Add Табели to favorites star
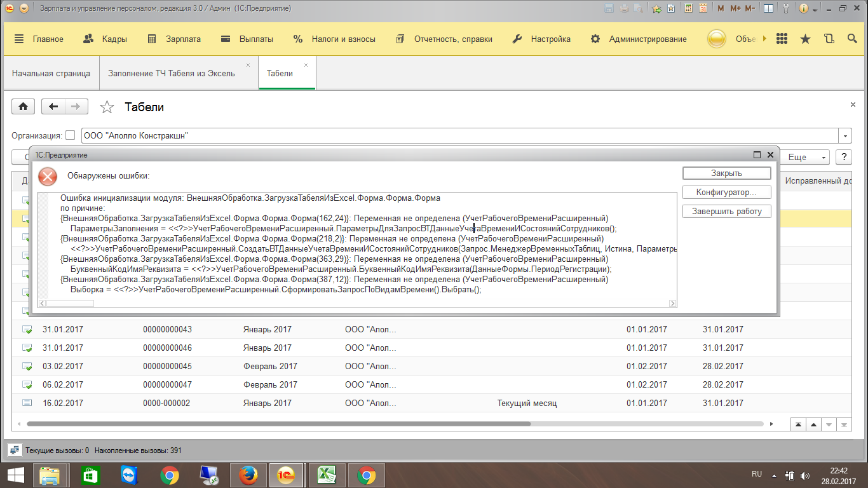 107,107
